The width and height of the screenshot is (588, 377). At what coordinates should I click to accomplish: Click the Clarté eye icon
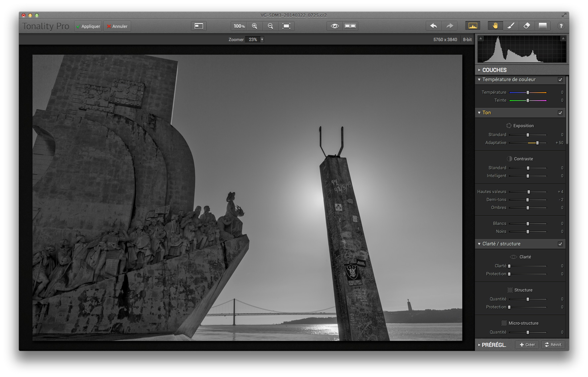513,257
